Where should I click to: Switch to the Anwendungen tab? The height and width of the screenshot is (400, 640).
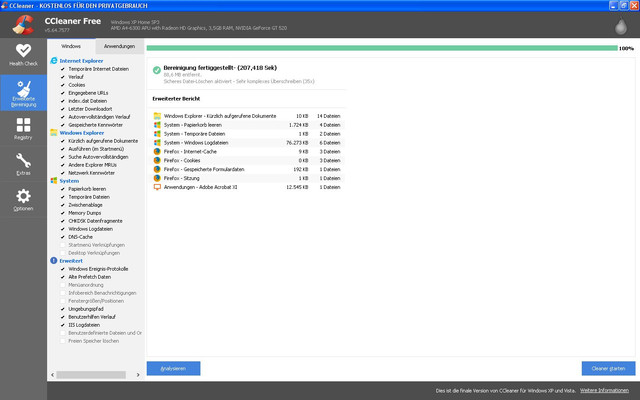pyautogui.click(x=119, y=47)
